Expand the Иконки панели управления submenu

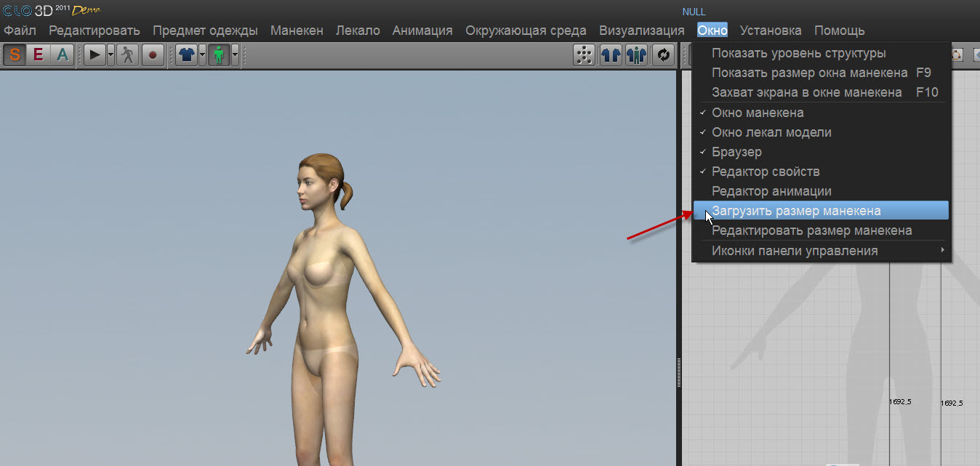[821, 251]
